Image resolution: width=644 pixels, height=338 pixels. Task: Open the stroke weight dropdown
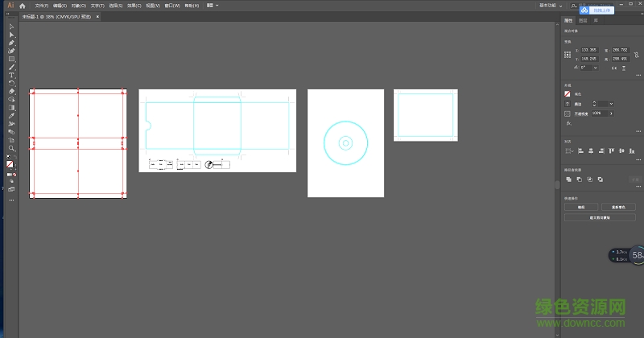coord(611,104)
